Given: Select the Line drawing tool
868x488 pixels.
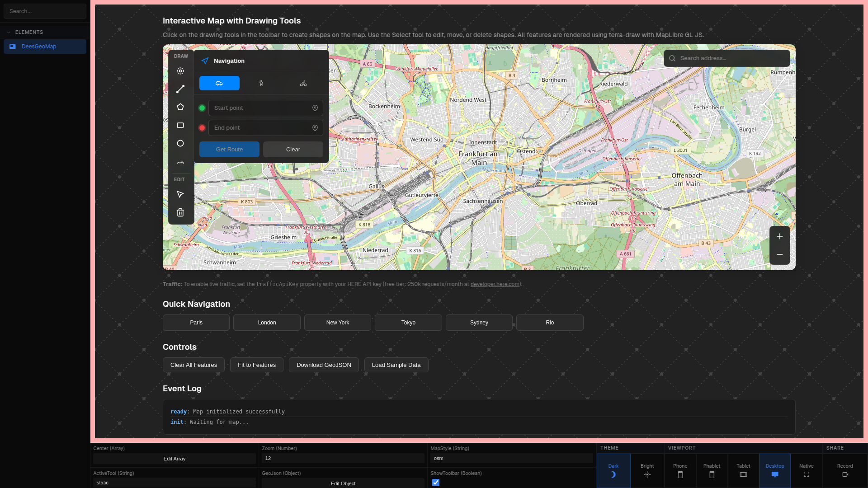Looking at the screenshot, I should click(x=180, y=89).
